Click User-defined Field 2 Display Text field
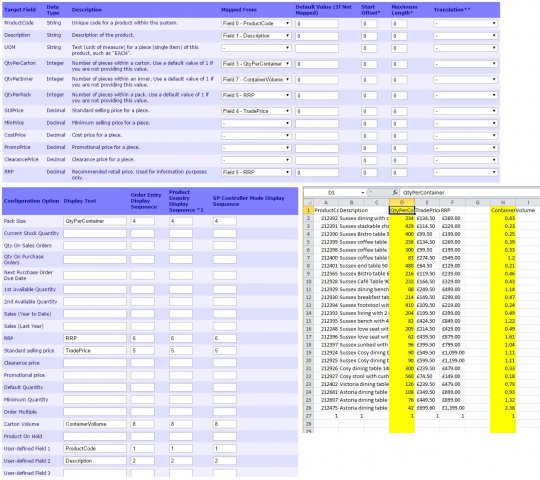 point(95,461)
